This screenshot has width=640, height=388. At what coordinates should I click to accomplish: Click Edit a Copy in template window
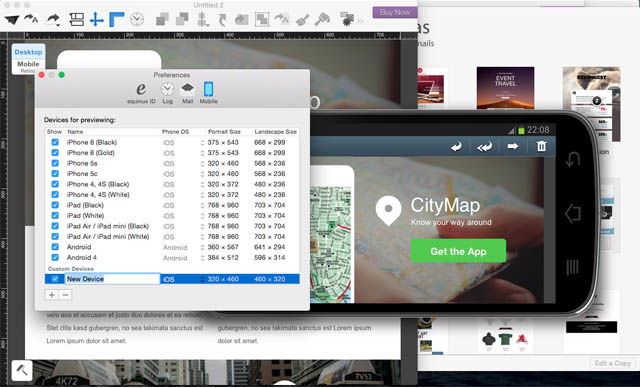click(x=612, y=363)
